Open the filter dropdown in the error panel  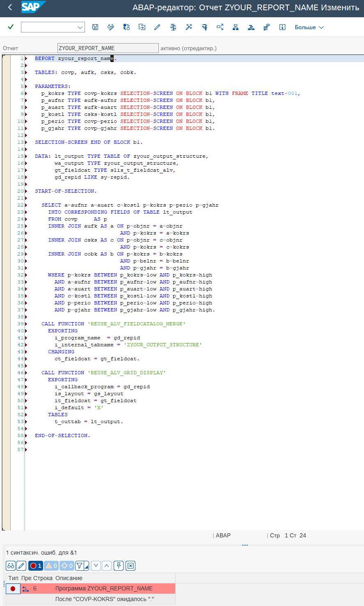[82, 566]
